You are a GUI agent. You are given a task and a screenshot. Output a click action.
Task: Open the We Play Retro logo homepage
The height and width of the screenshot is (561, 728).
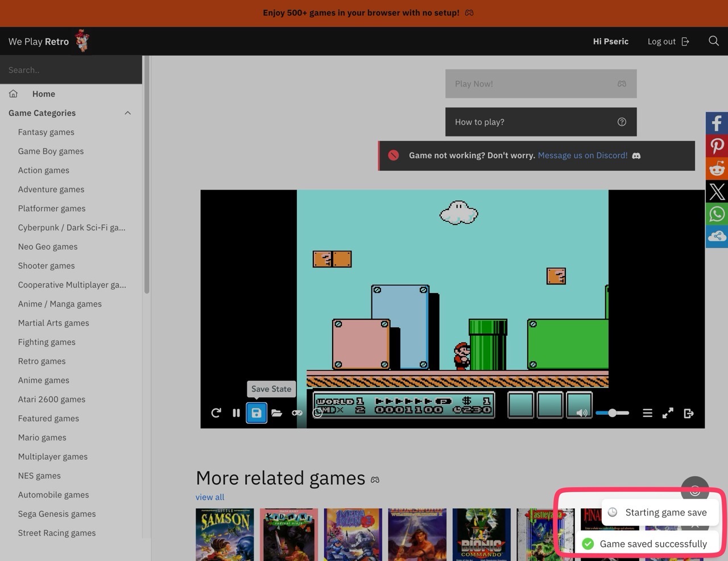point(49,41)
